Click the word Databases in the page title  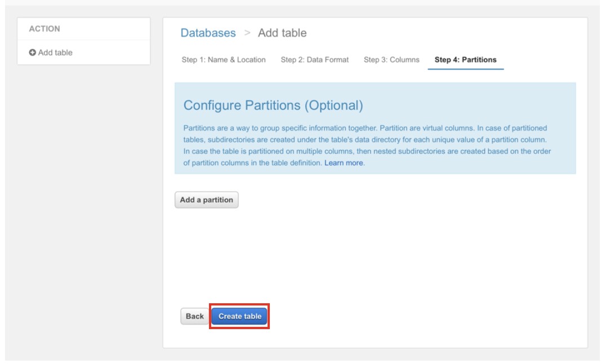point(208,33)
